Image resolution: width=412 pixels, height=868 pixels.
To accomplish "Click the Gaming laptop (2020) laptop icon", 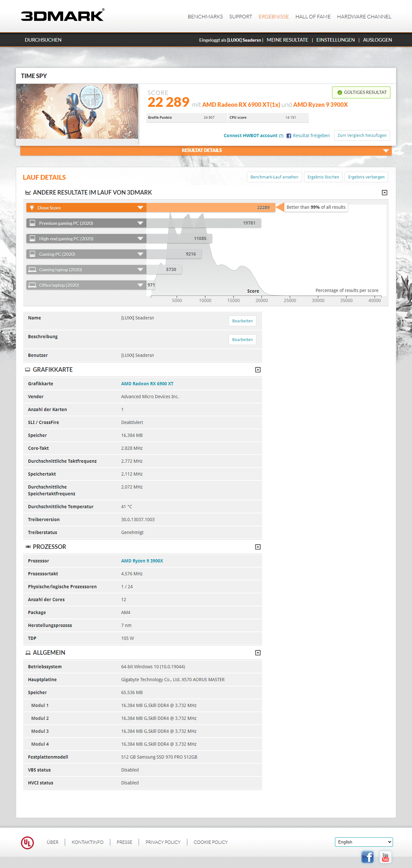I will [x=32, y=269].
